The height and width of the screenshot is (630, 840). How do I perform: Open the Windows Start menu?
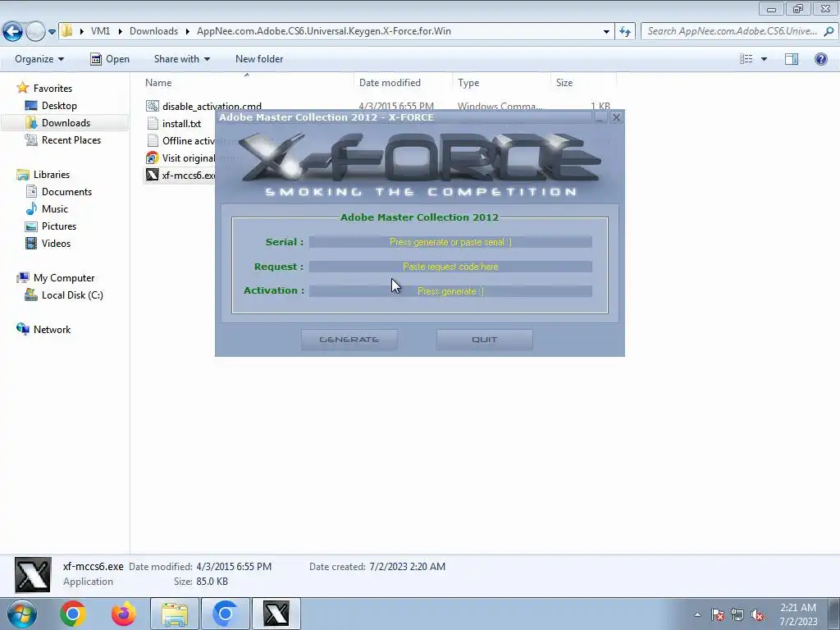(21, 614)
